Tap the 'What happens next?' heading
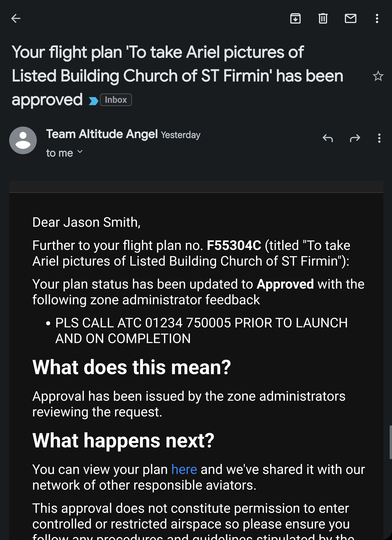Image resolution: width=392 pixels, height=540 pixels. pos(123,441)
